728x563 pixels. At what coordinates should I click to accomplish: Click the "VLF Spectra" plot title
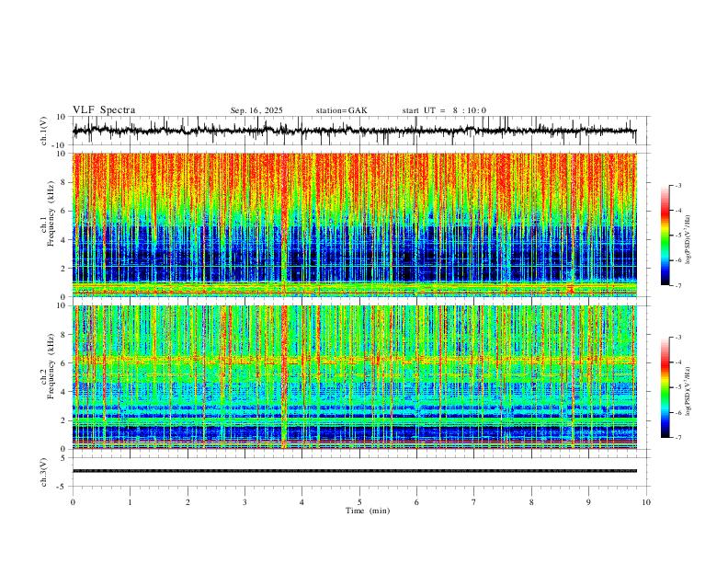pos(104,110)
